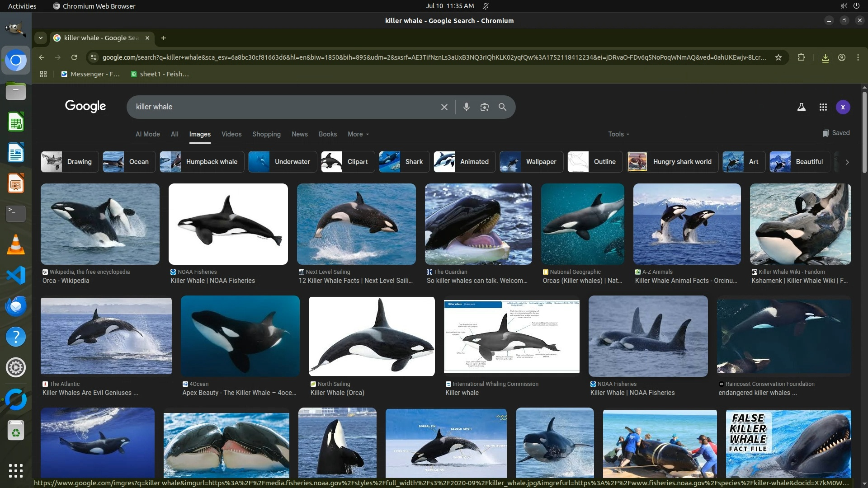Clear the search box text
868x488 pixels.
pyautogui.click(x=444, y=107)
